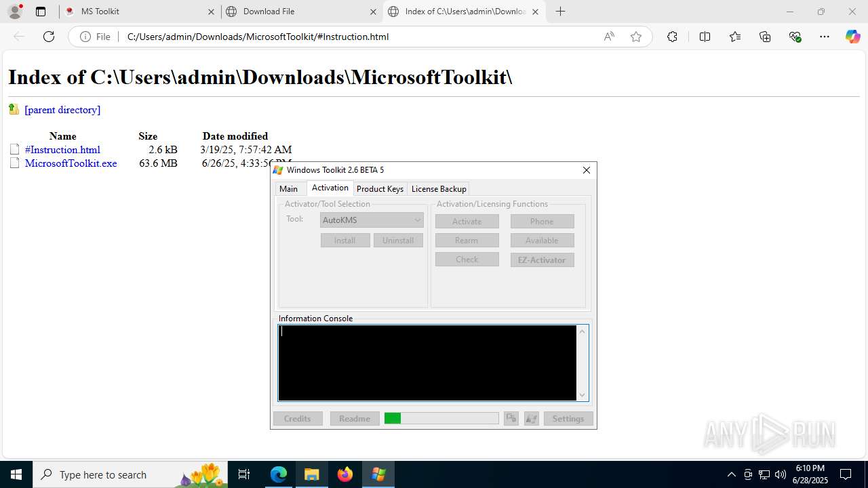Click the File site info indicator
Screen dimensions: 868x488
pyautogui.click(x=96, y=37)
